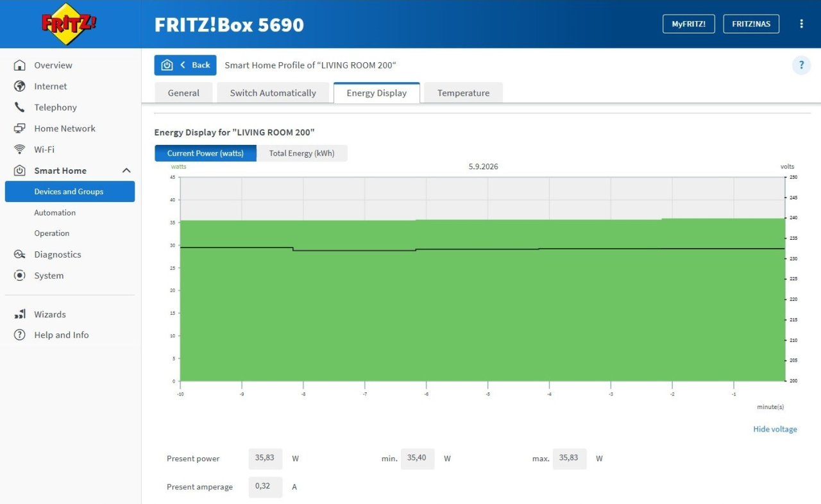Select the Energy Display tab
Viewport: 821px width, 504px height.
377,93
